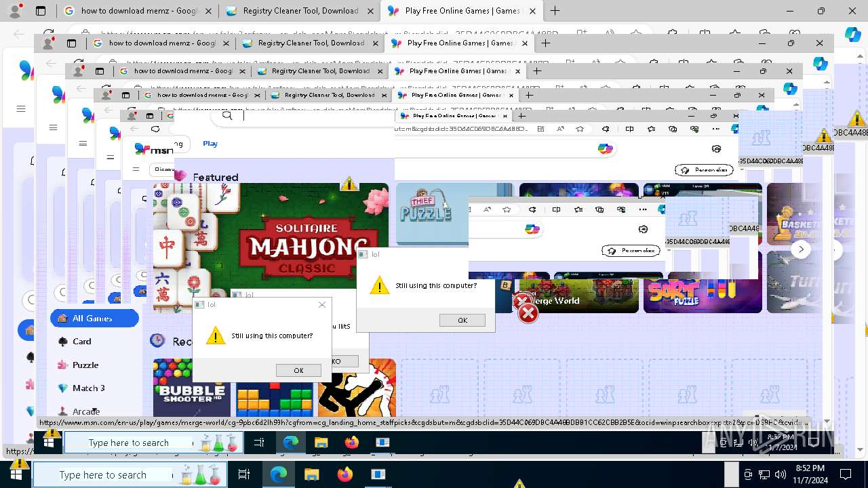This screenshot has width=868, height=488.
Task: Add new tab in fourth nested Edge window
Action: [x=529, y=96]
